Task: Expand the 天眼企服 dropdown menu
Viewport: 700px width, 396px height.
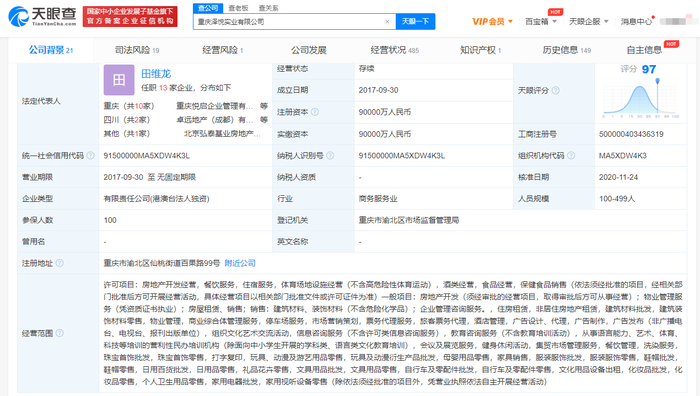Action: pyautogui.click(x=588, y=21)
